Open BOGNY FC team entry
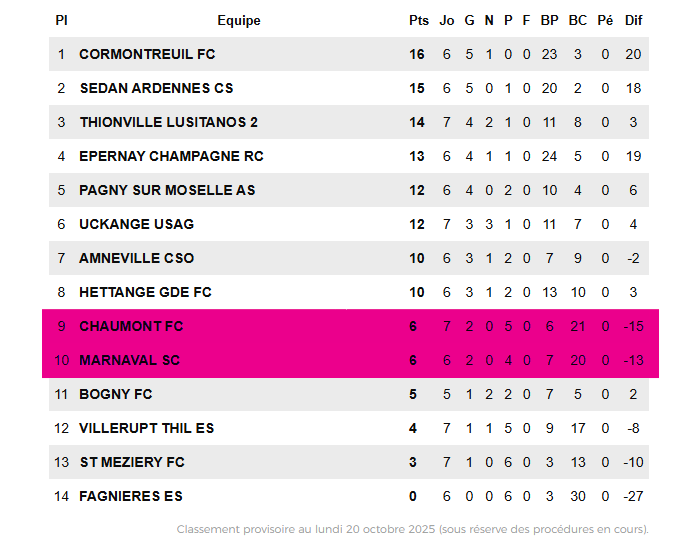This screenshot has height=544, width=683. (116, 394)
